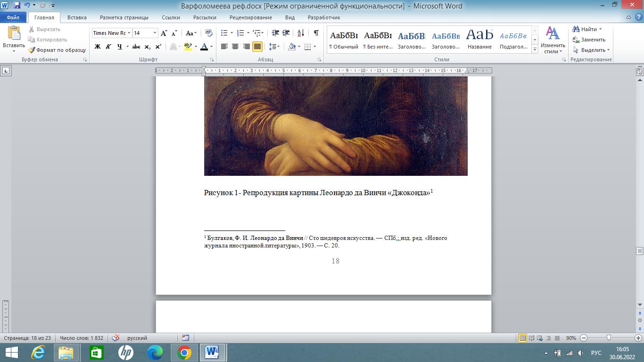Expand the font size dropdown
This screenshot has width=644, height=362.
click(x=155, y=33)
